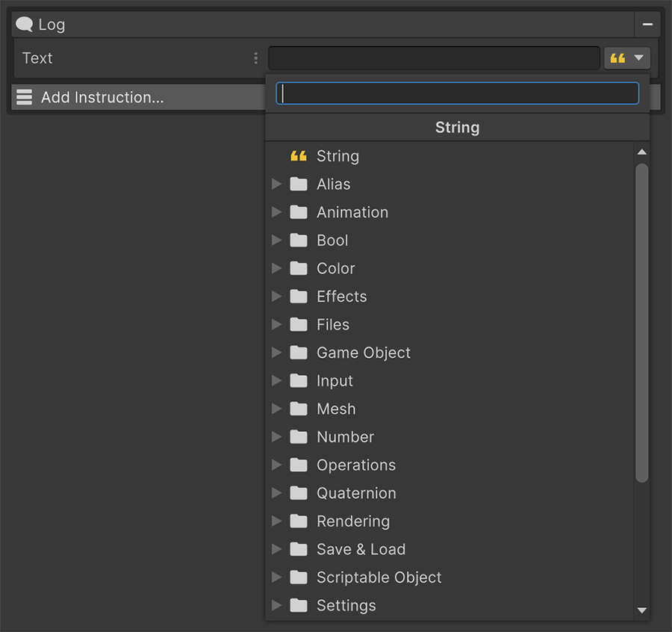Image resolution: width=672 pixels, height=632 pixels.
Task: Collapse the Log instruction with minus button
Action: 647,25
